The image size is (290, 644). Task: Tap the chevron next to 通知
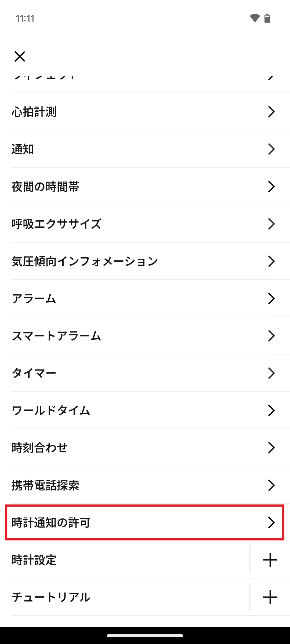(x=271, y=149)
